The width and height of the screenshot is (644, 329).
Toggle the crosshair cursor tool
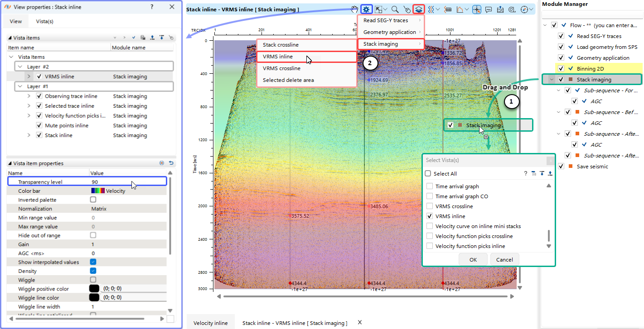coord(476,9)
